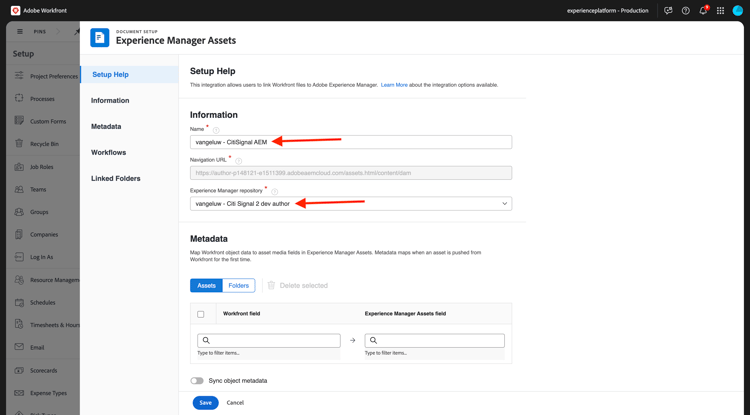This screenshot has width=750, height=415.
Task: Open the Experience Manager Assets field selector
Action: tap(435, 341)
